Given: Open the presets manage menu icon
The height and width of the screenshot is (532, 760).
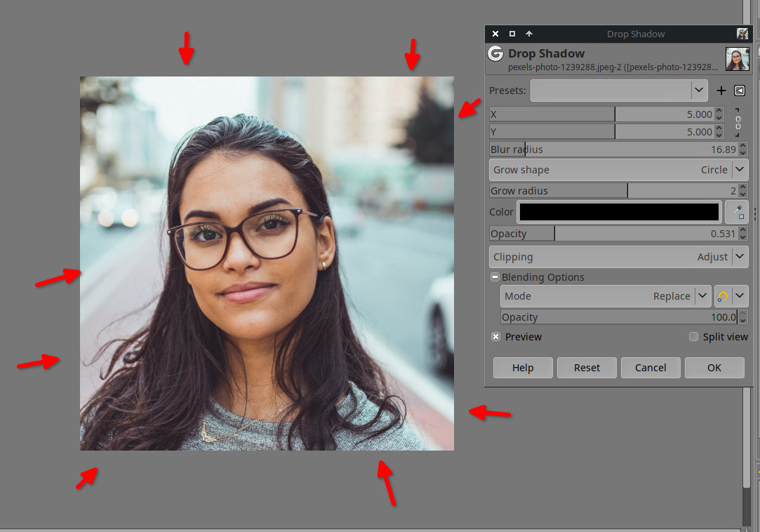Looking at the screenshot, I should [x=740, y=91].
